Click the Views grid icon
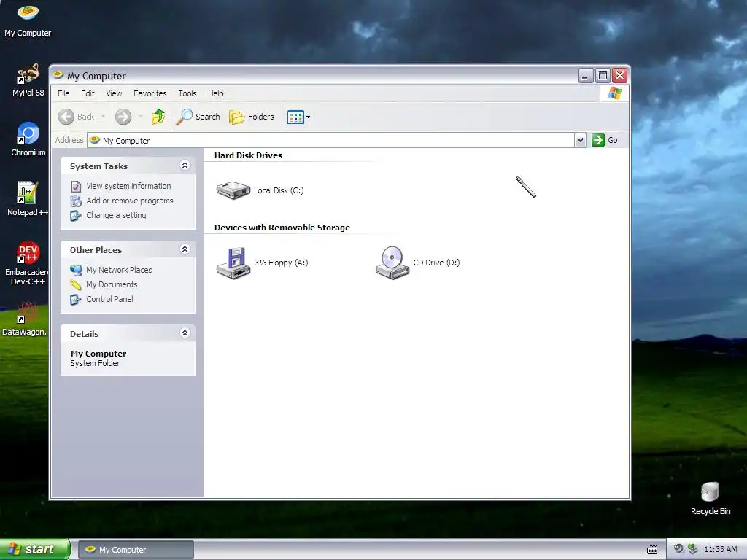The height and width of the screenshot is (560, 747). (x=295, y=117)
